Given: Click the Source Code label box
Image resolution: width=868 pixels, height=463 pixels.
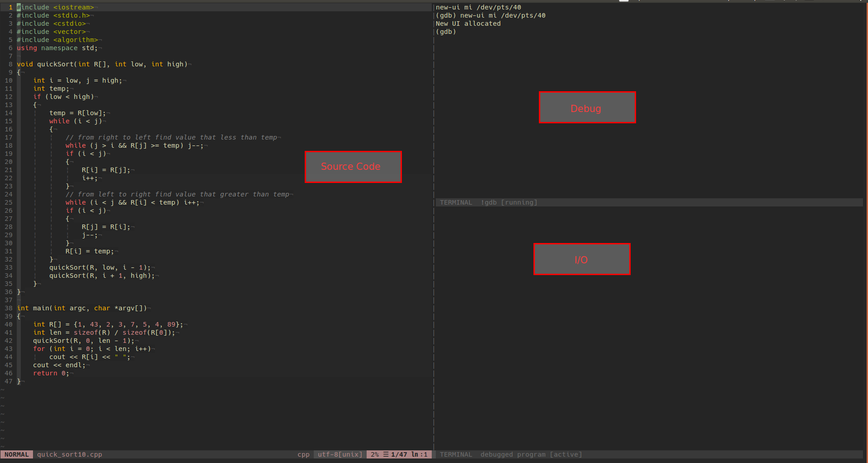Looking at the screenshot, I should click(353, 167).
